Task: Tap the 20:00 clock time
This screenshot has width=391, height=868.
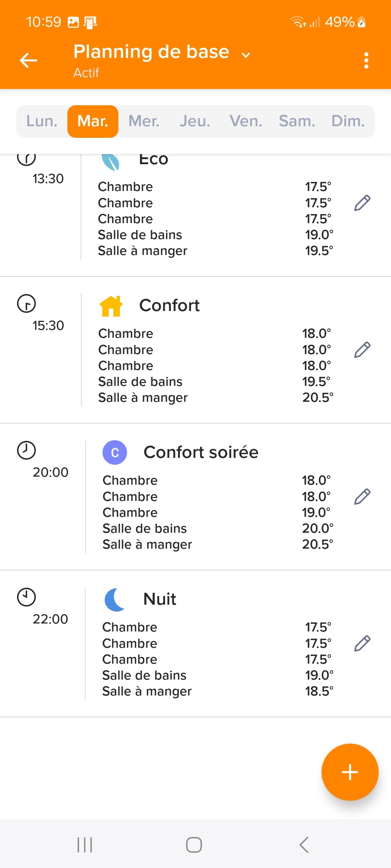Action: pos(50,472)
